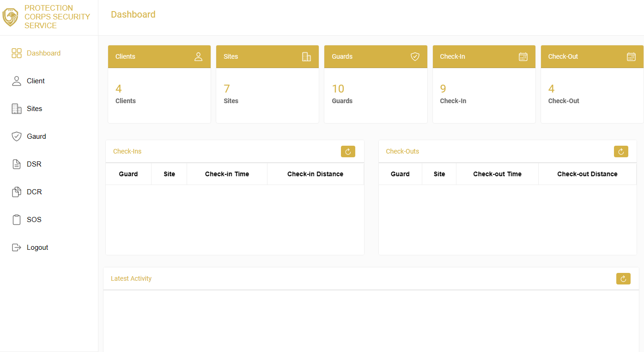Select the Sites summary card header

(267, 56)
